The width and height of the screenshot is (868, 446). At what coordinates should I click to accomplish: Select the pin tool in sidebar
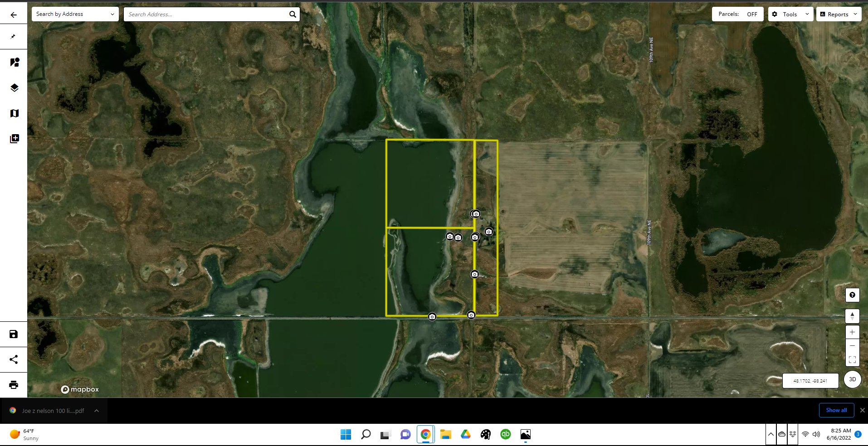point(14,37)
